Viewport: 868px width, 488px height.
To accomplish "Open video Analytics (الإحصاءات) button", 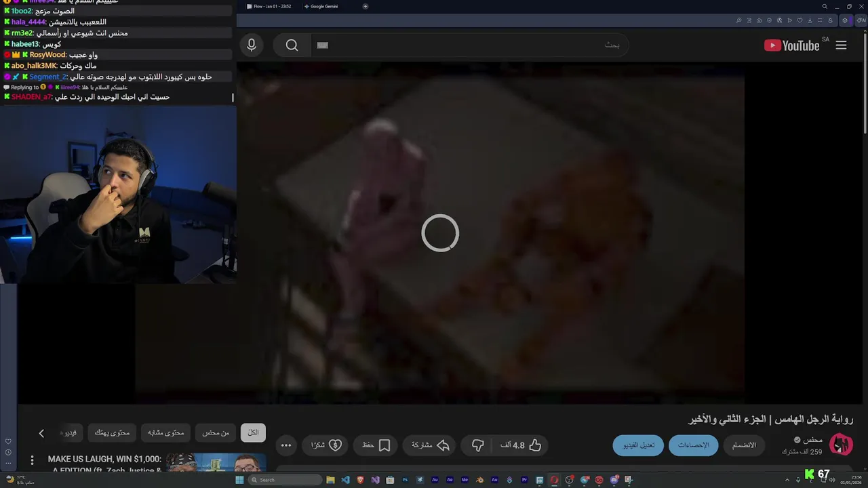I will click(x=694, y=445).
